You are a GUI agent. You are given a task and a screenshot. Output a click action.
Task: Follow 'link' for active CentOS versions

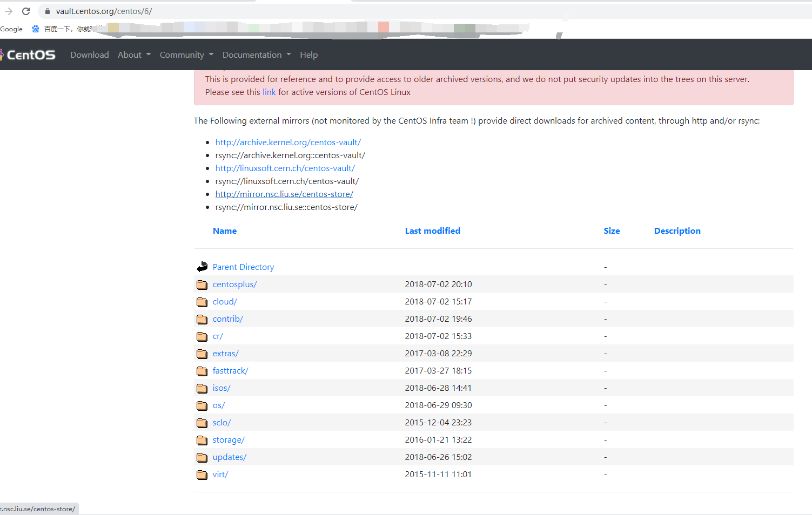point(269,92)
